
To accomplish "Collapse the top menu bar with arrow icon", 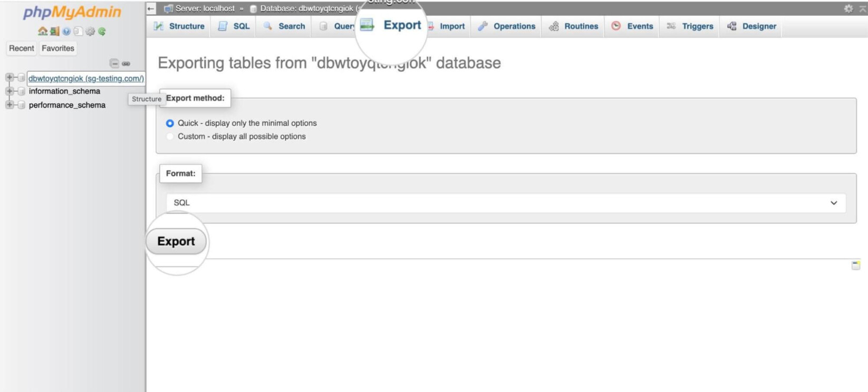I will (x=863, y=8).
